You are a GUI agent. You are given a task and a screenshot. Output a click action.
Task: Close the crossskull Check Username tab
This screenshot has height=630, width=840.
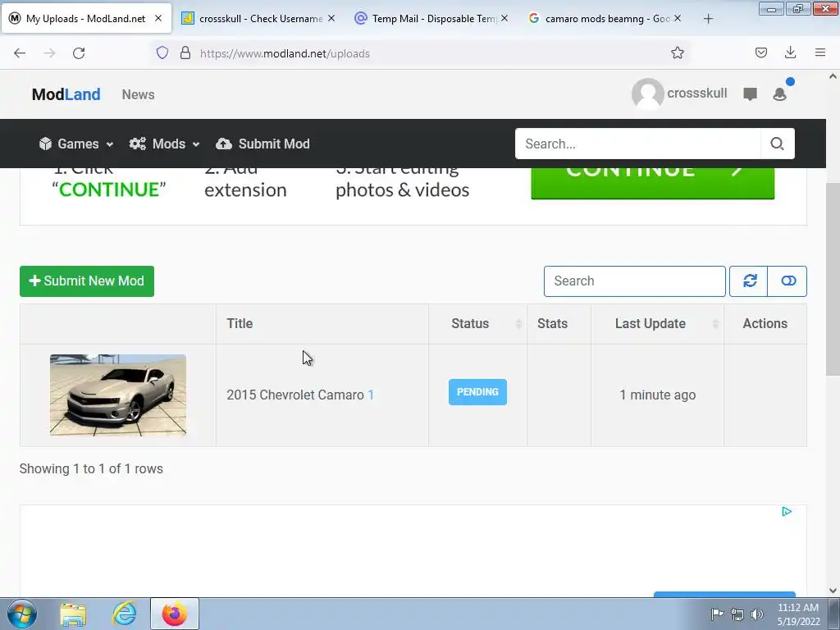coord(331,18)
